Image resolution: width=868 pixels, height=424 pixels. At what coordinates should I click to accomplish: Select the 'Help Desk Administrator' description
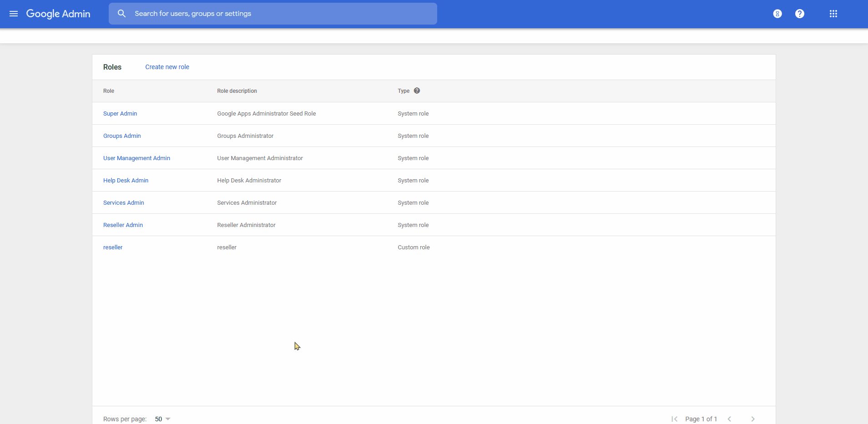[x=249, y=181]
